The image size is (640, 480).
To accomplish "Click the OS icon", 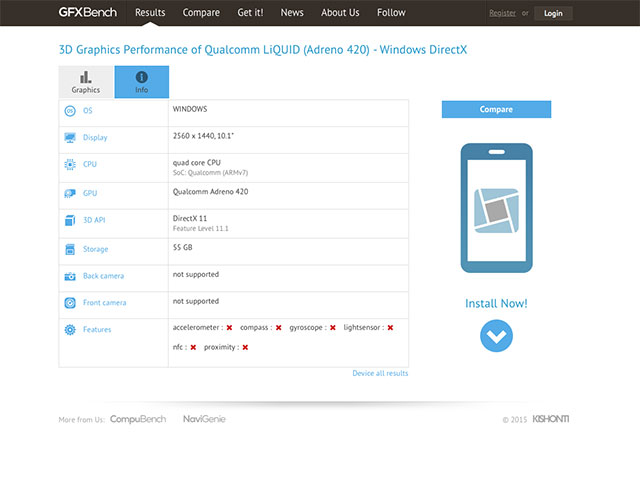I will pyautogui.click(x=70, y=111).
